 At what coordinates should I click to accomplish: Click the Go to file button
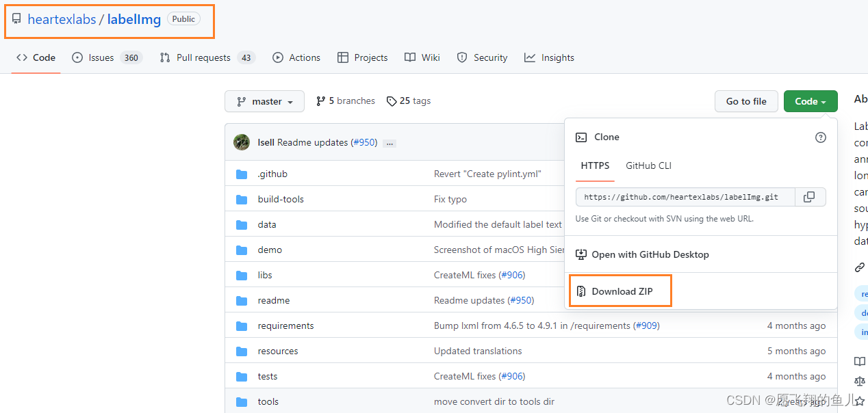(x=746, y=101)
